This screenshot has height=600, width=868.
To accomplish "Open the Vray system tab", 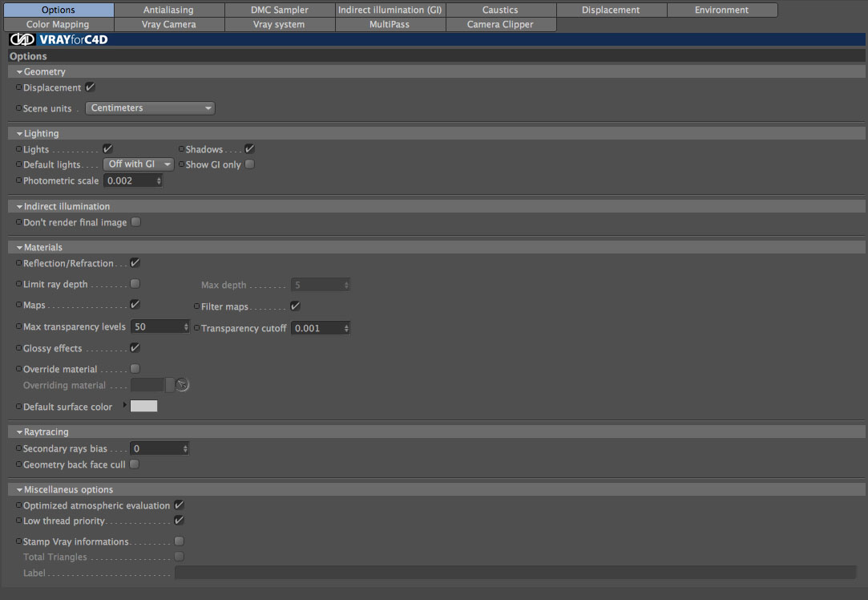I will pos(280,24).
